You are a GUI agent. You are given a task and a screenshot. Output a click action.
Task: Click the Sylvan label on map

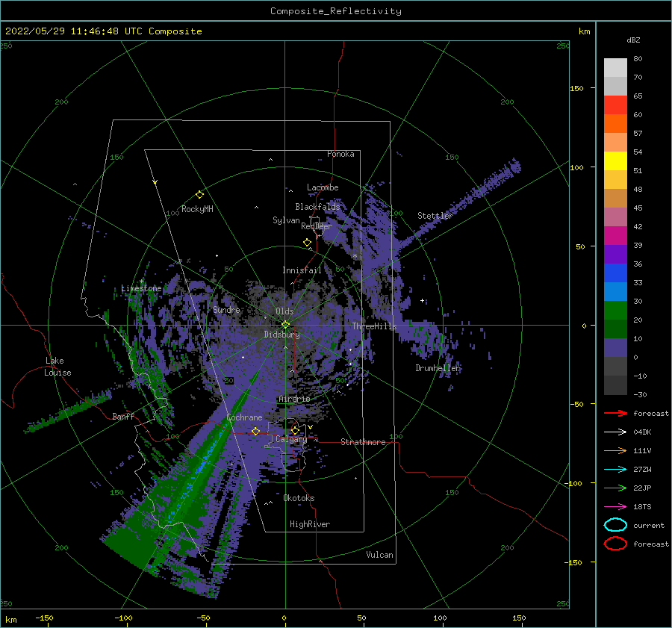[286, 220]
